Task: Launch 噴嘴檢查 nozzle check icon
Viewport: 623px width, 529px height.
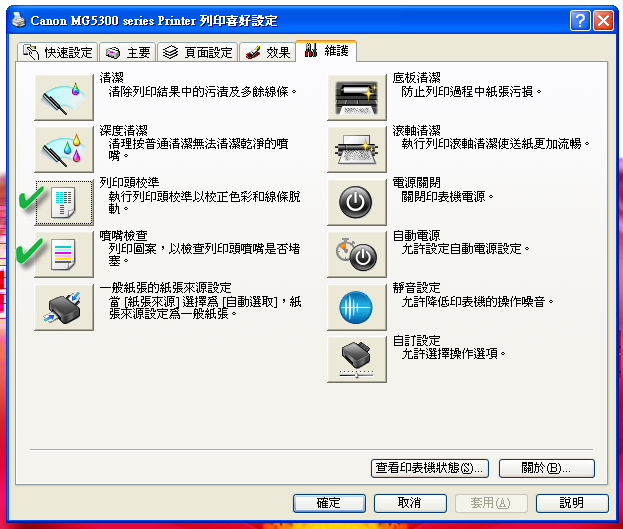Action: (x=64, y=254)
